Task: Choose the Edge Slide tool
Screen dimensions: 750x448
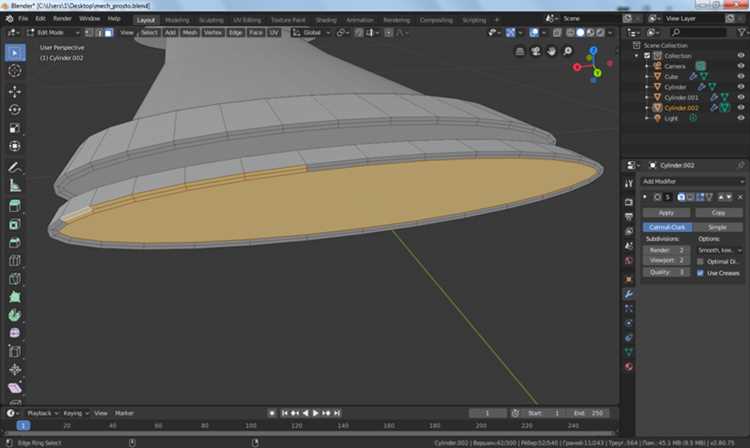Action: (15, 351)
